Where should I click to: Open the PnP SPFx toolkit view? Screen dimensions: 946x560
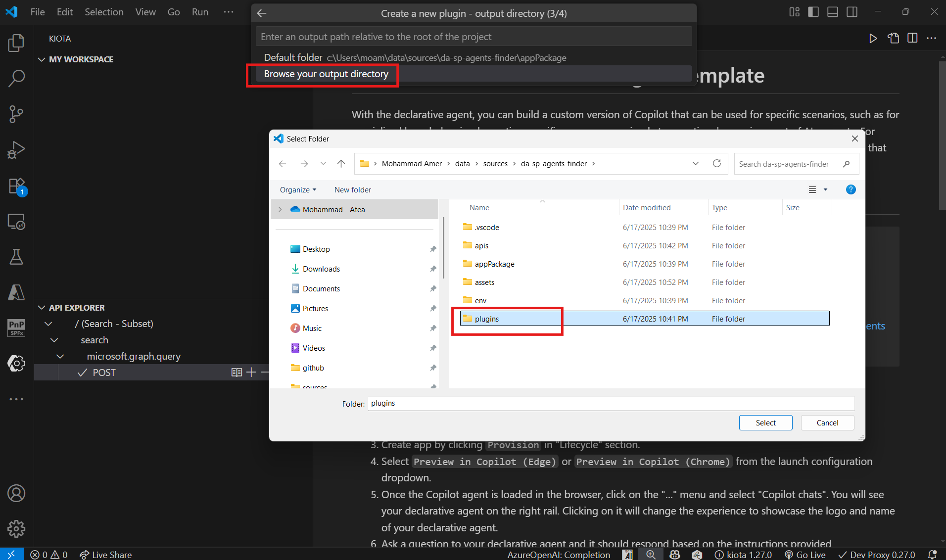[x=16, y=327]
